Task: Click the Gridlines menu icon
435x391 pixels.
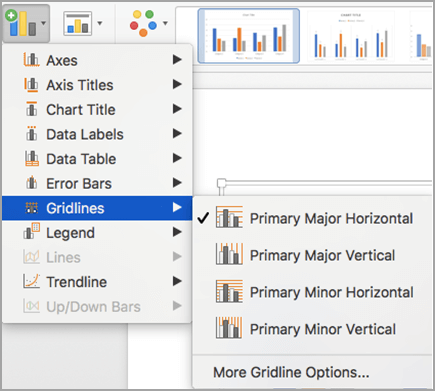Action: pyautogui.click(x=32, y=208)
